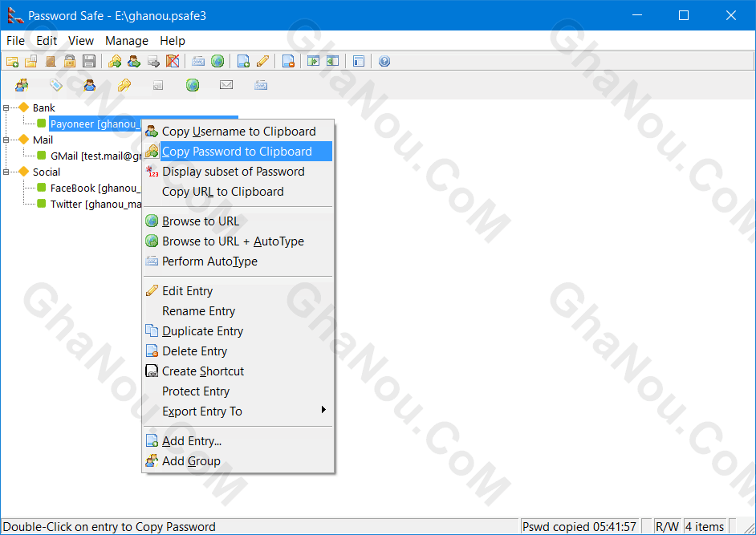The image size is (756, 535).
Task: Choose Copy Password to Clipboard
Action: pyautogui.click(x=238, y=152)
